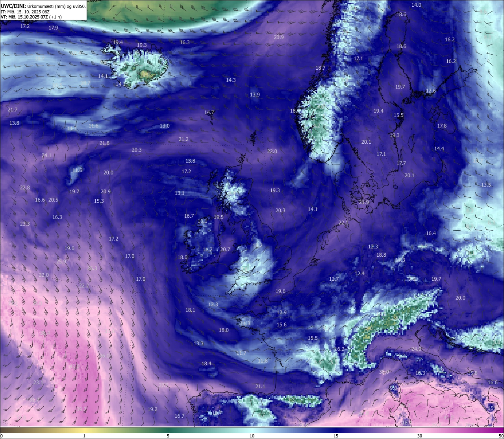
Task: Click the 14.7 value near the Faroes
Action: 209,112
